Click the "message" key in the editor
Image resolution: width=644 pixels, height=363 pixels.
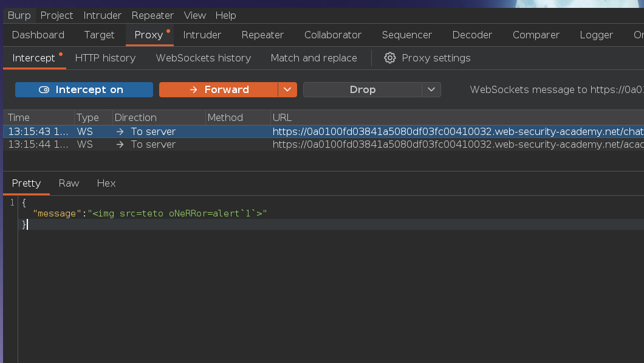[57, 213]
